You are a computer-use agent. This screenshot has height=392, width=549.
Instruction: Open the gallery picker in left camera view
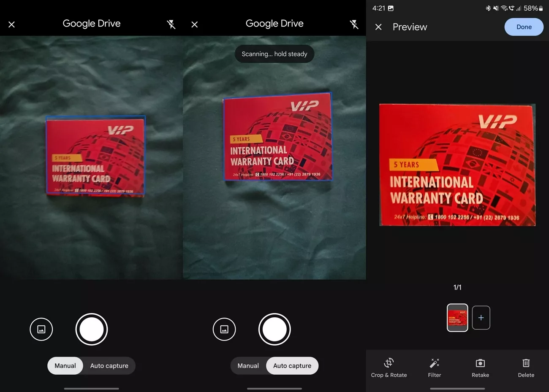tap(41, 329)
